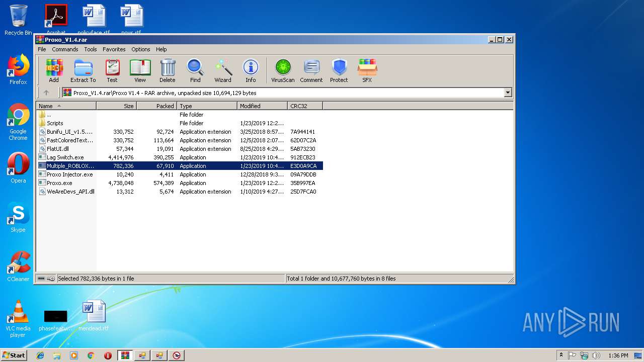Image resolution: width=644 pixels, height=362 pixels.
Task: Click the Delete trash icon
Action: [x=168, y=71]
